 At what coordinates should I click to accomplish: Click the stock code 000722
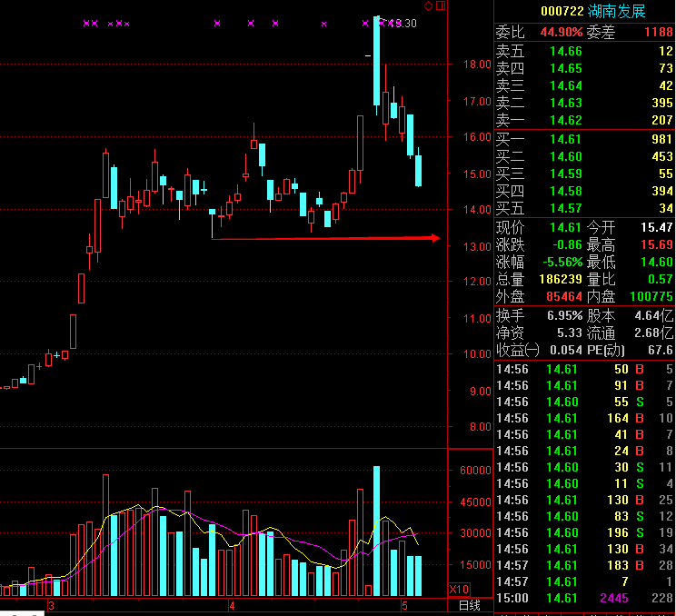(x=562, y=12)
